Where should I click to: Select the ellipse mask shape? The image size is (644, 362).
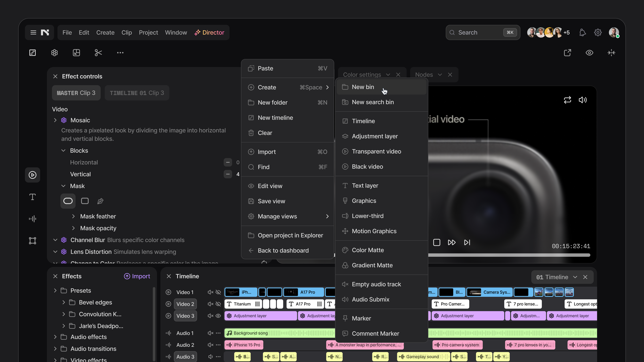click(68, 201)
